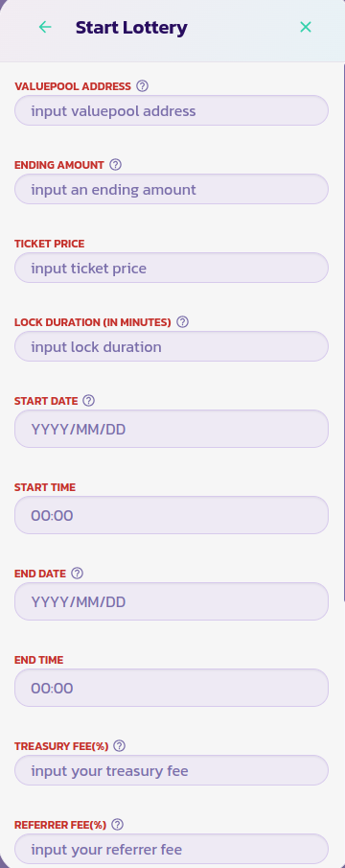Focus the lock duration input field

pyautogui.click(x=172, y=346)
